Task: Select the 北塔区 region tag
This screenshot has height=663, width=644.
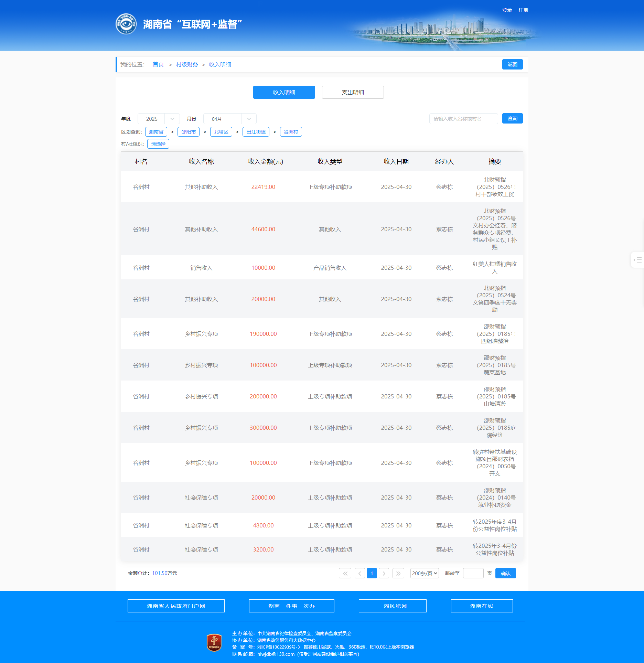Action: (x=221, y=132)
